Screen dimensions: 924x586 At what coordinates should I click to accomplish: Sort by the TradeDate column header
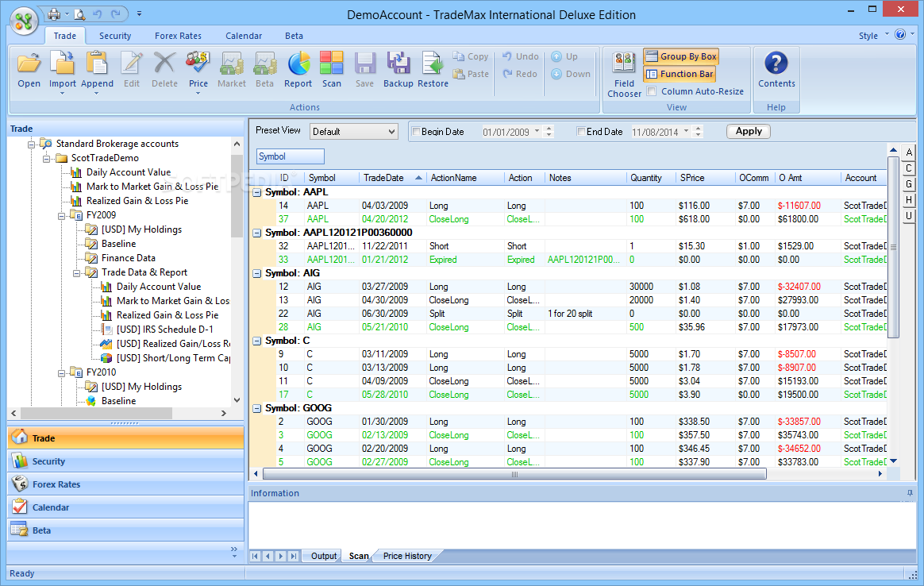[392, 178]
